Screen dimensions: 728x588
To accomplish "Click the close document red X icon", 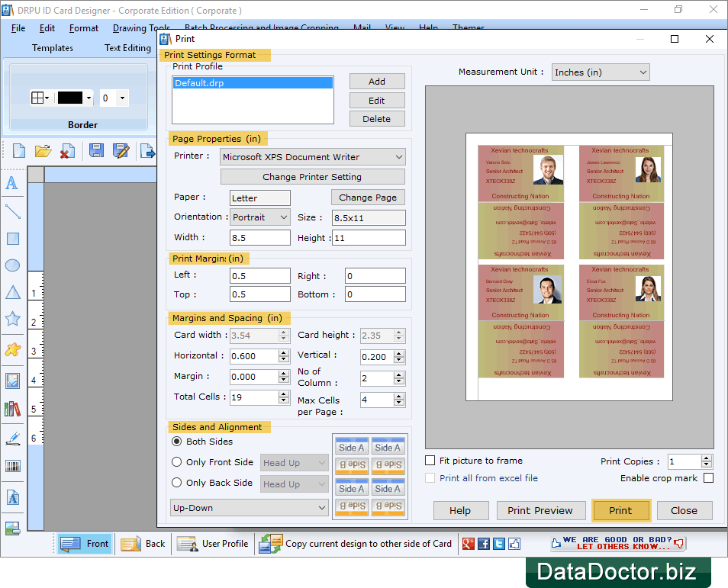I will tap(67, 151).
